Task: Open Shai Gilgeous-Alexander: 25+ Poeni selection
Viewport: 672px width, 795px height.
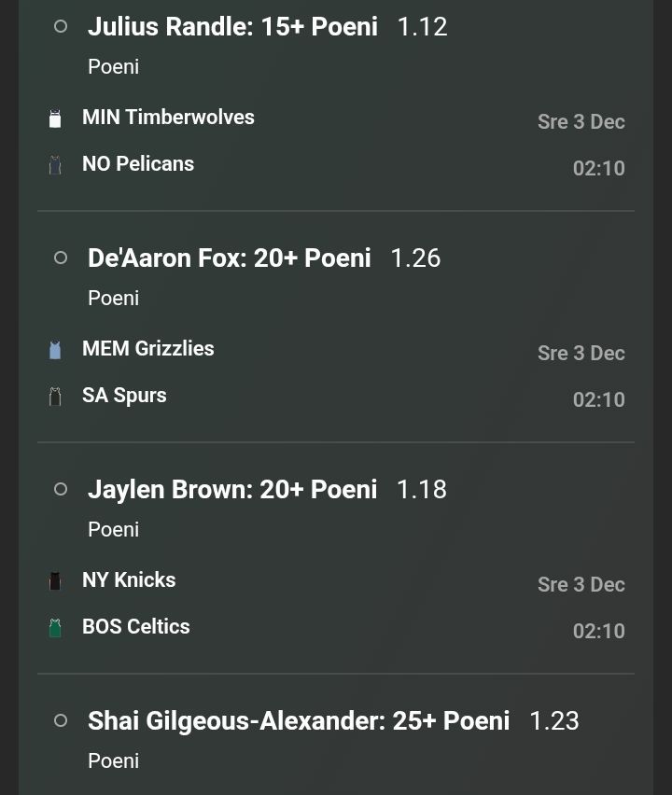Action: (x=299, y=721)
